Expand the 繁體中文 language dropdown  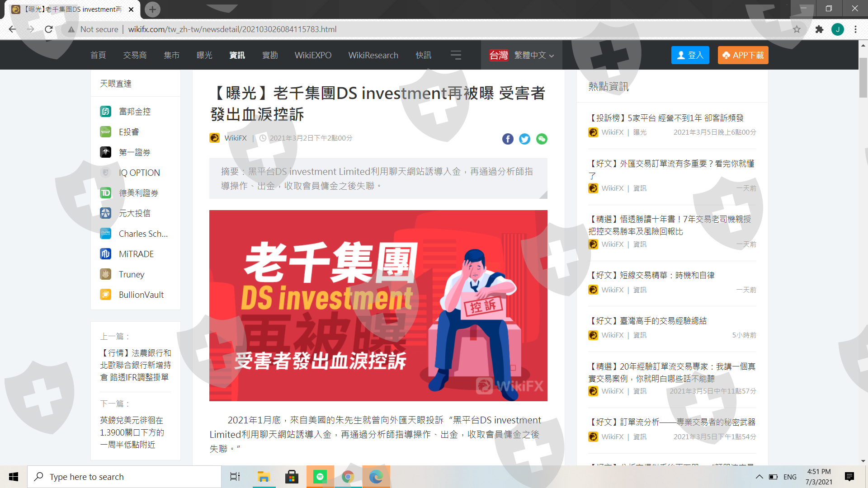[533, 55]
